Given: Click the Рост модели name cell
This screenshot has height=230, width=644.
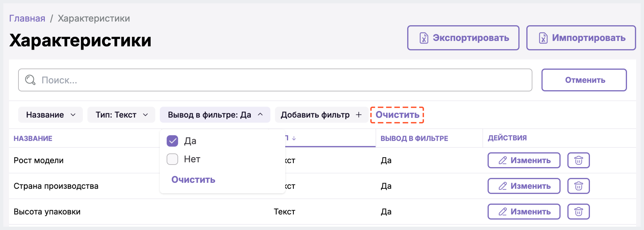Looking at the screenshot, I should coord(38,160).
